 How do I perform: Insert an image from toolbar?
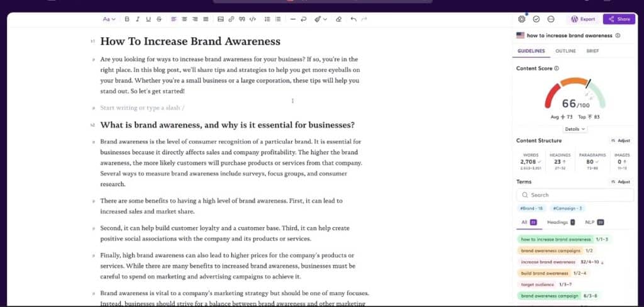tap(221, 19)
